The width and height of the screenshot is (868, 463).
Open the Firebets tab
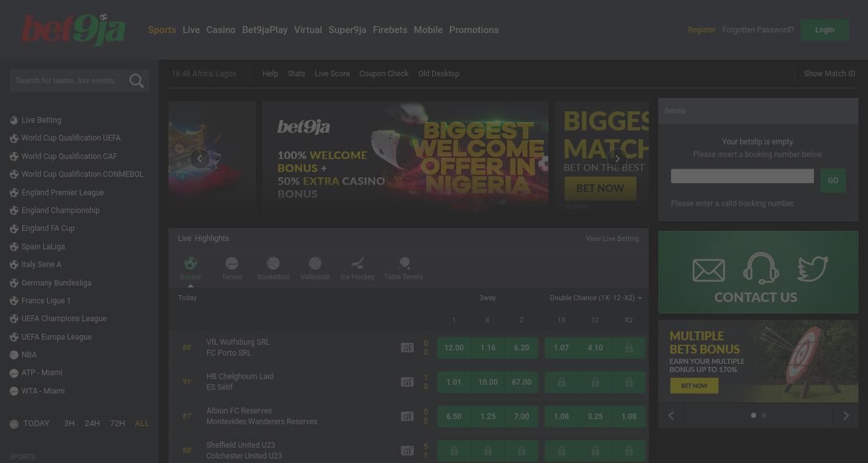click(x=390, y=30)
